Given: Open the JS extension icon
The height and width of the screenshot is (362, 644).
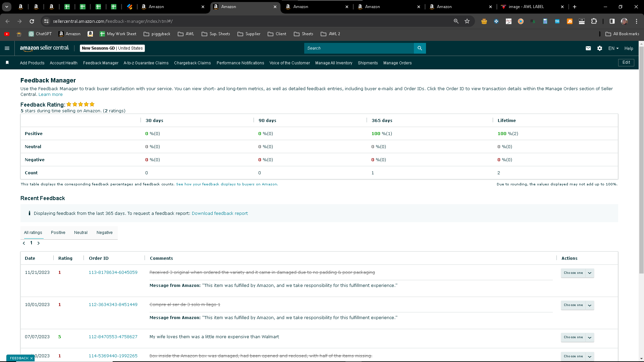Looking at the screenshot, I should point(570,21).
